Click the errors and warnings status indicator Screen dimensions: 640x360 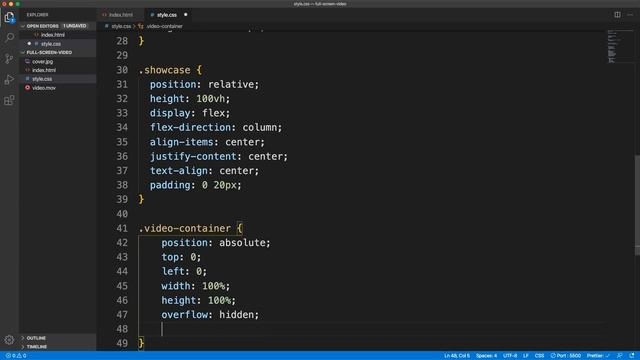pyautogui.click(x=16, y=356)
